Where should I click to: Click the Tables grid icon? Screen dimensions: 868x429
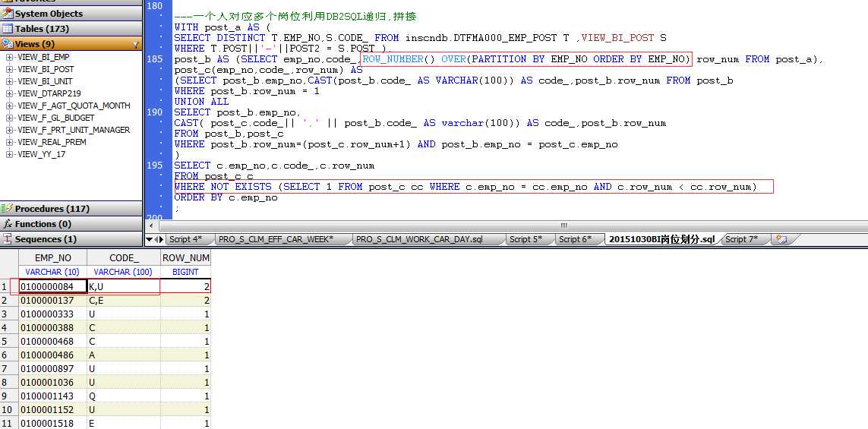coord(7,29)
